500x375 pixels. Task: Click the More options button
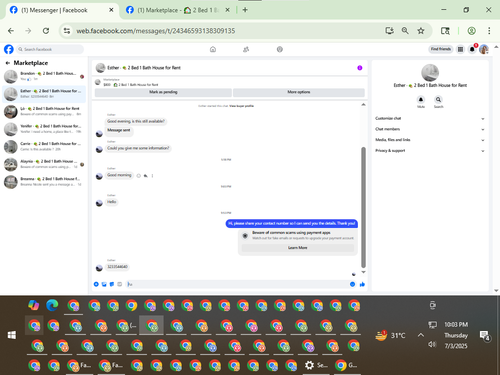(x=299, y=92)
